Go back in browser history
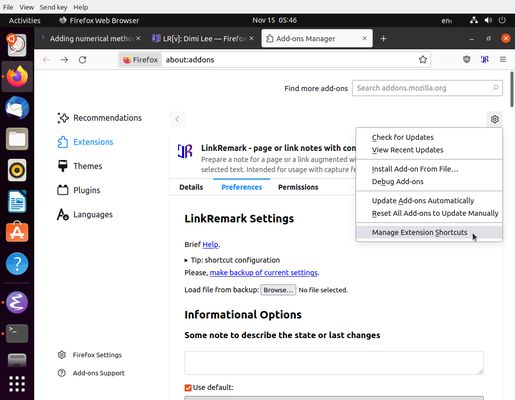Screen dimensions: 515x400 pos(46,60)
